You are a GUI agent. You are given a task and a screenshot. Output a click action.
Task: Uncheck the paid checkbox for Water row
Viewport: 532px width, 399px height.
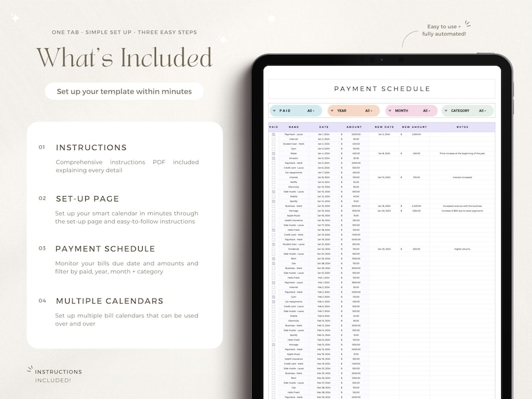pos(273,153)
